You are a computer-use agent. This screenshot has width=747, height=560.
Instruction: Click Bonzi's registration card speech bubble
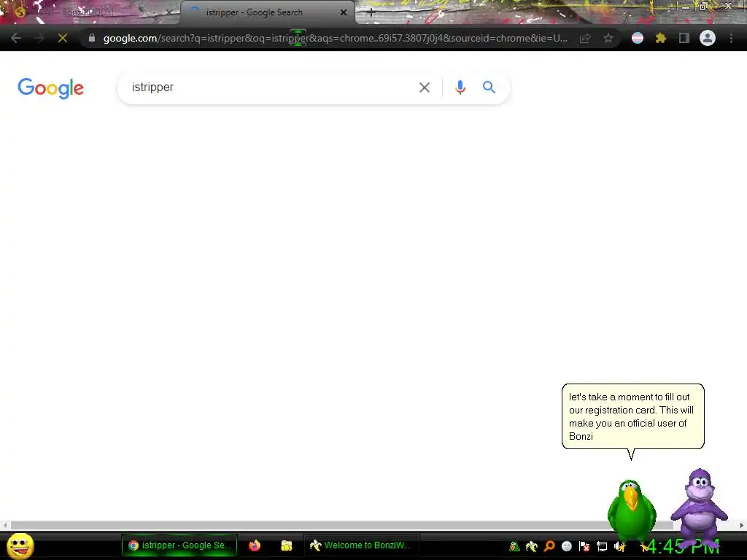tap(632, 416)
